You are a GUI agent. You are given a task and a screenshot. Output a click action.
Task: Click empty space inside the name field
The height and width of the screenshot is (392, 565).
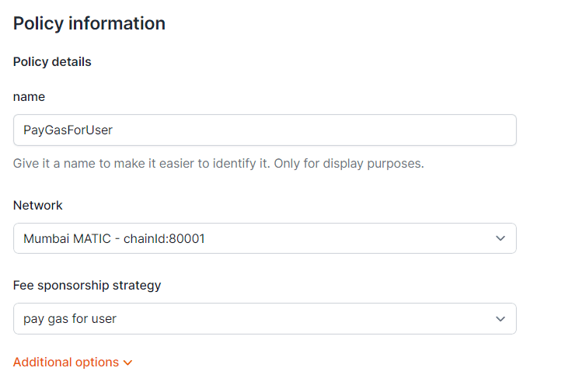(x=313, y=130)
